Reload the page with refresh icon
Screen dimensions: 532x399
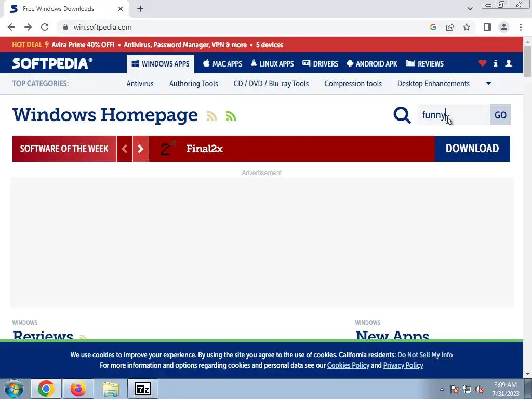[x=45, y=27]
